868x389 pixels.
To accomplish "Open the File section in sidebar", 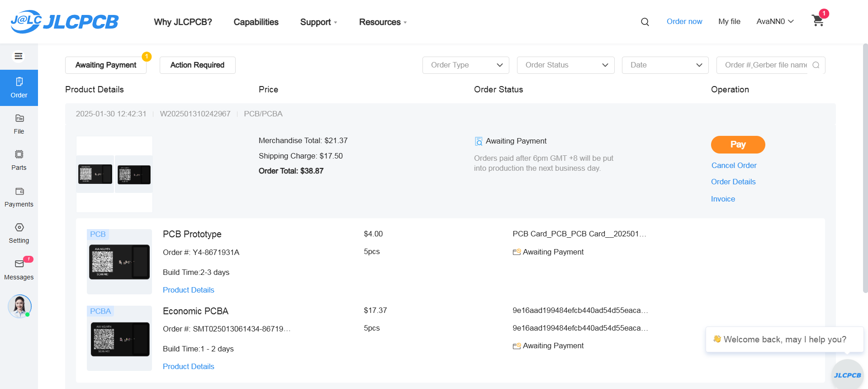I will (19, 124).
